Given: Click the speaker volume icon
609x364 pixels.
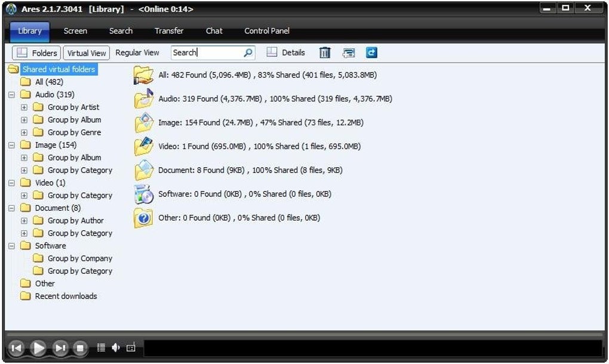Looking at the screenshot, I should click(116, 347).
